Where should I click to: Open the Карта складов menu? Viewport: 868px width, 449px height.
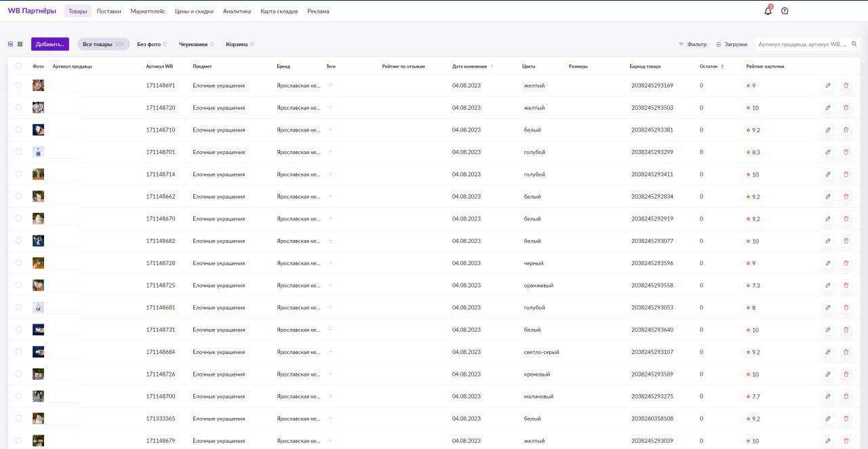pyautogui.click(x=279, y=11)
